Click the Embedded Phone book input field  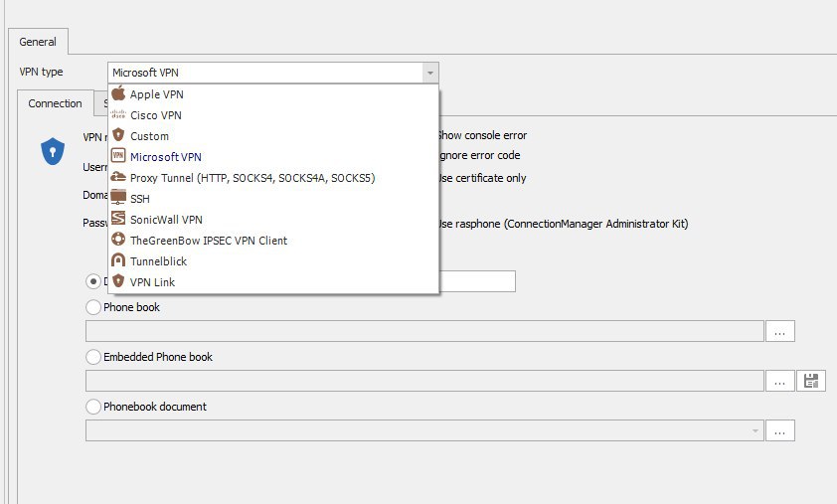(424, 381)
